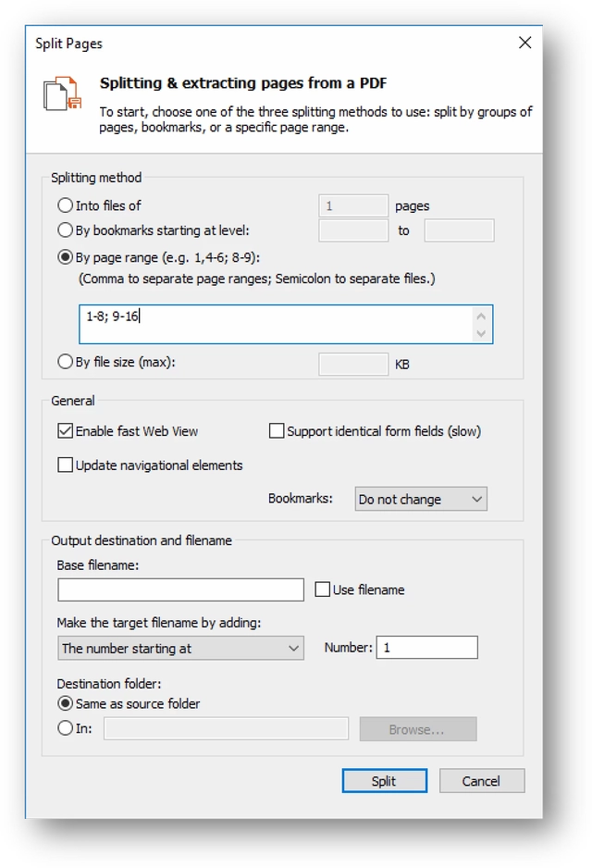Screen dimensions: 592x868
Task: Click the Base filename input field
Action: pos(180,589)
